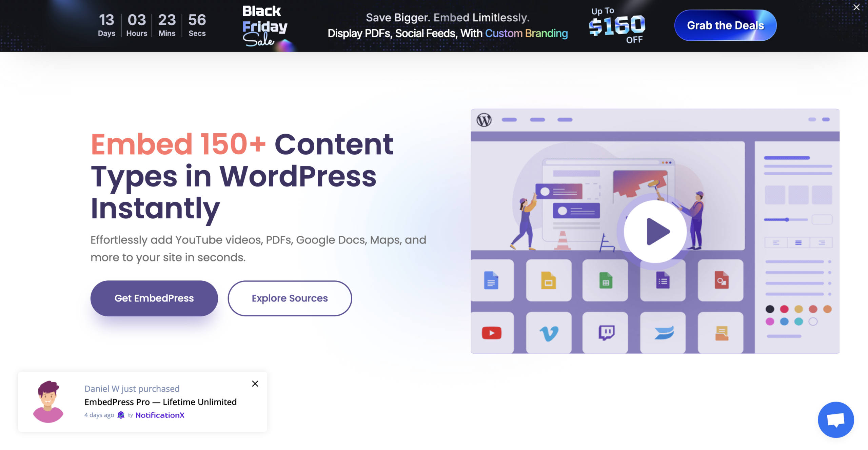This screenshot has height=450, width=868.
Task: Open Explore Sources
Action: click(x=290, y=298)
